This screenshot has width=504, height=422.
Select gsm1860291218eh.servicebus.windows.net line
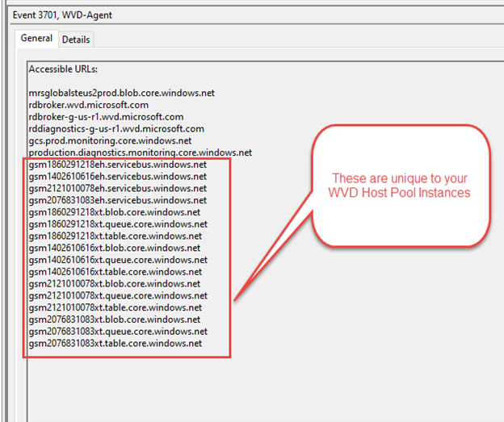click(118, 165)
